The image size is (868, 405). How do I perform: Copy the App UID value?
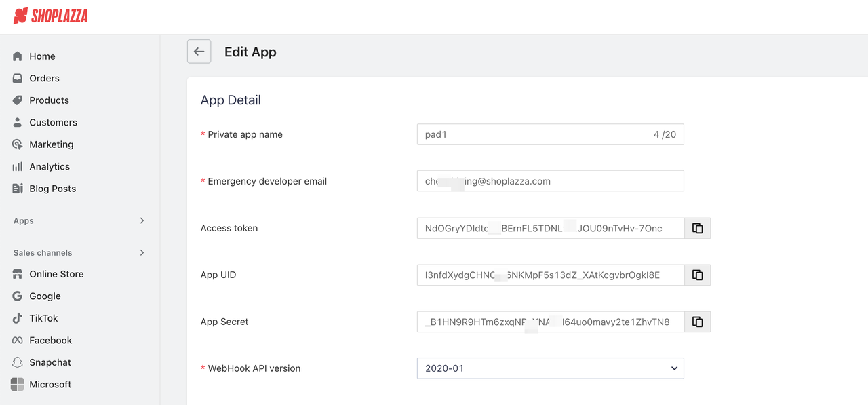(697, 275)
